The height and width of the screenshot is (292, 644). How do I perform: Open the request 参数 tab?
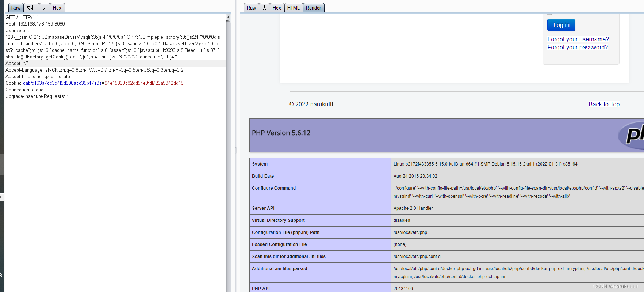point(31,8)
